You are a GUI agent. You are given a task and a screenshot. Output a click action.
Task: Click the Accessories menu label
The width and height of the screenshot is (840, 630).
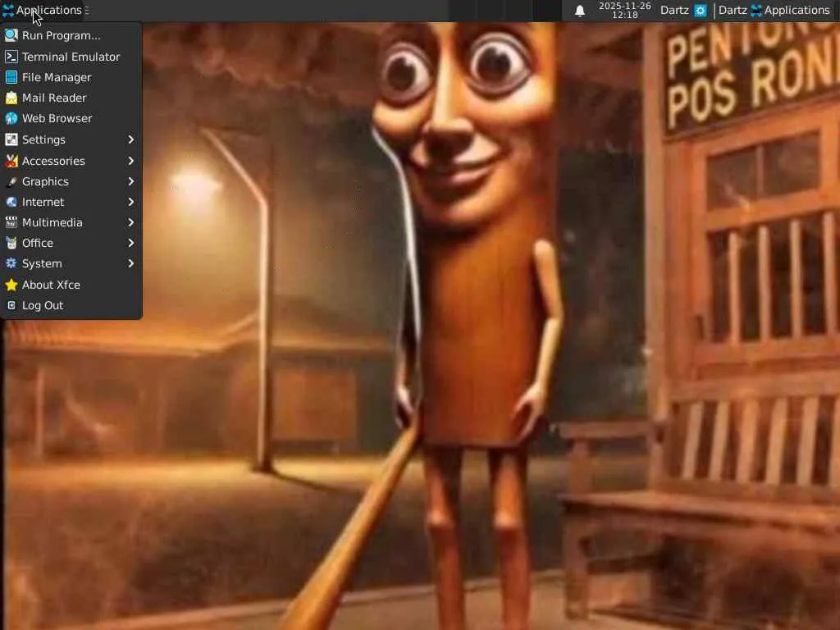click(x=53, y=161)
